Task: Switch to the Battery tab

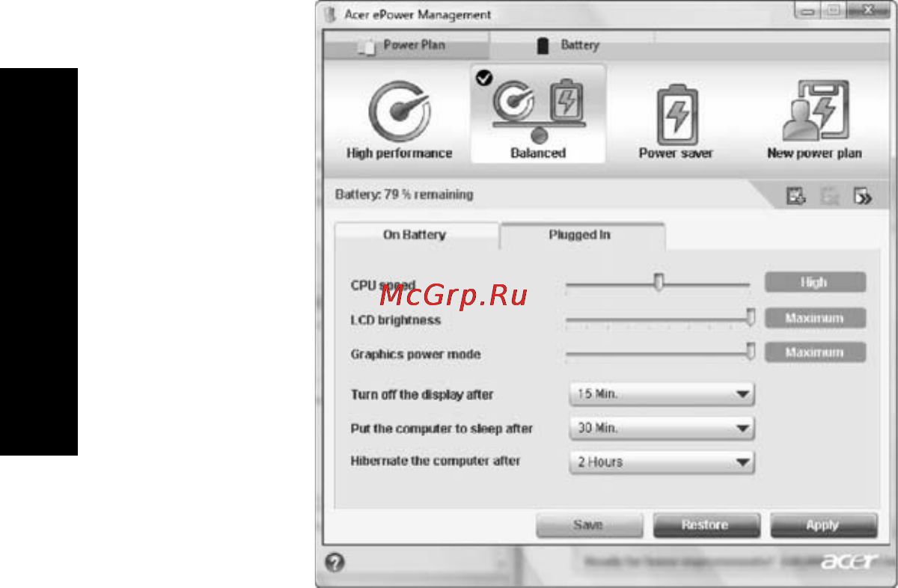Action: pyautogui.click(x=572, y=46)
